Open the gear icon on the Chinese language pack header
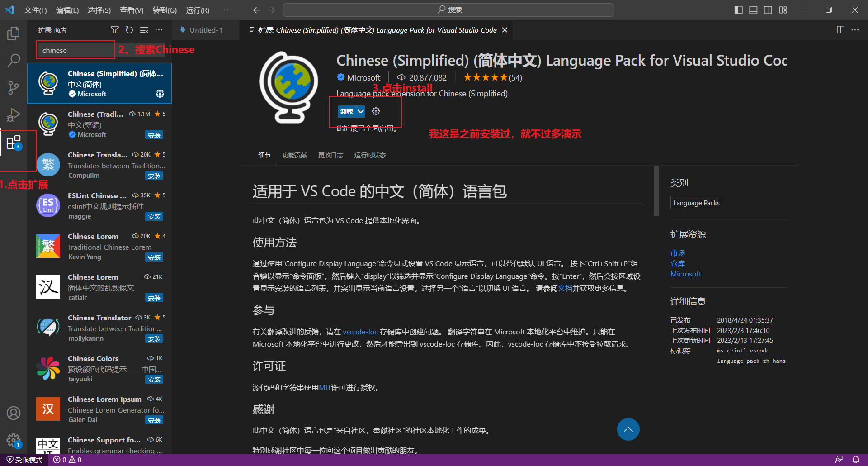The image size is (868, 466). tap(376, 111)
